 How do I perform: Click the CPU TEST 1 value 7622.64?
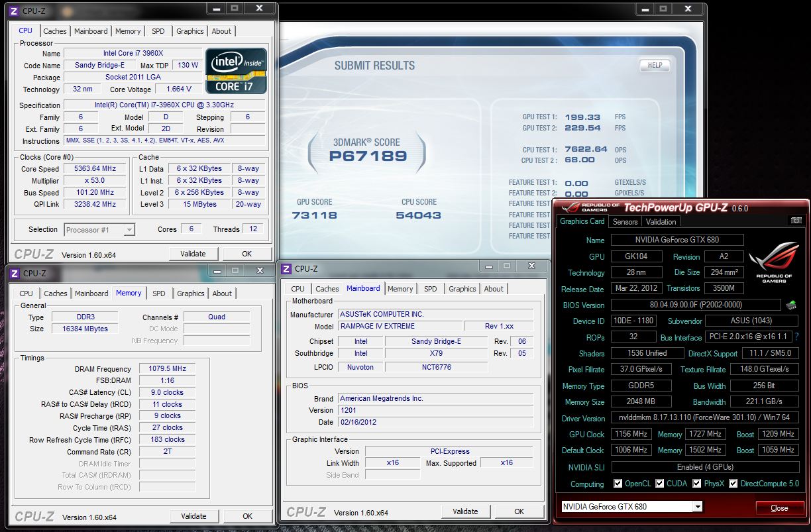pos(586,150)
